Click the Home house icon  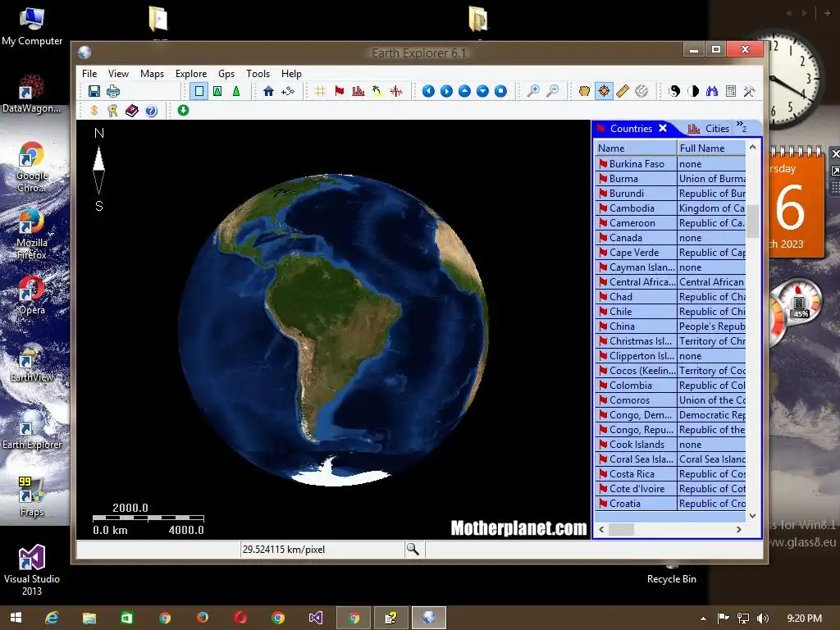(x=268, y=91)
